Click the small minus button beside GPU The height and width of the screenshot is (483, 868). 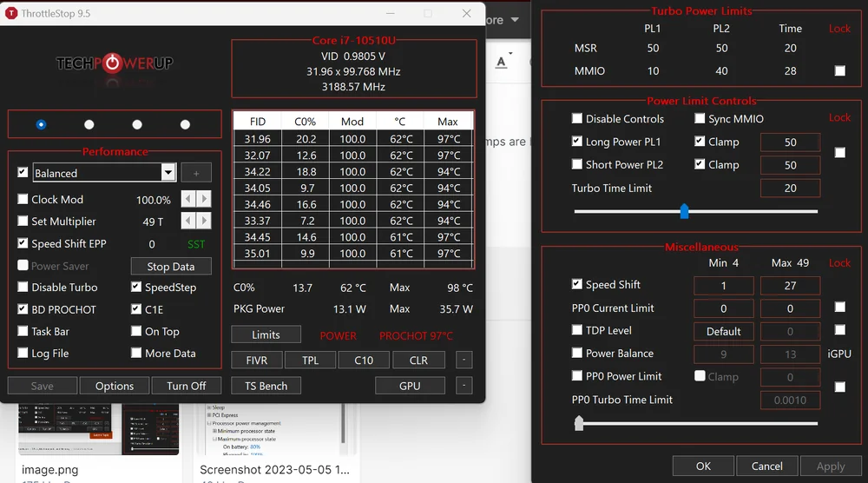pos(464,386)
